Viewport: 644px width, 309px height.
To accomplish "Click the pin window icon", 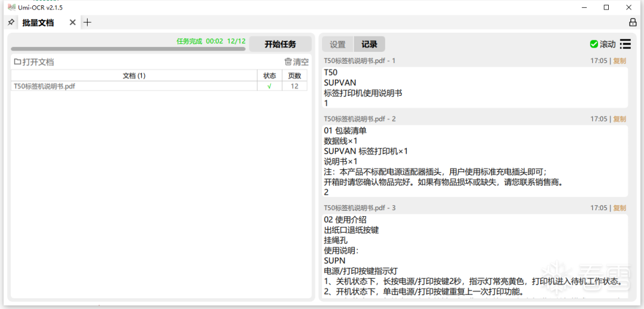I will (x=11, y=23).
